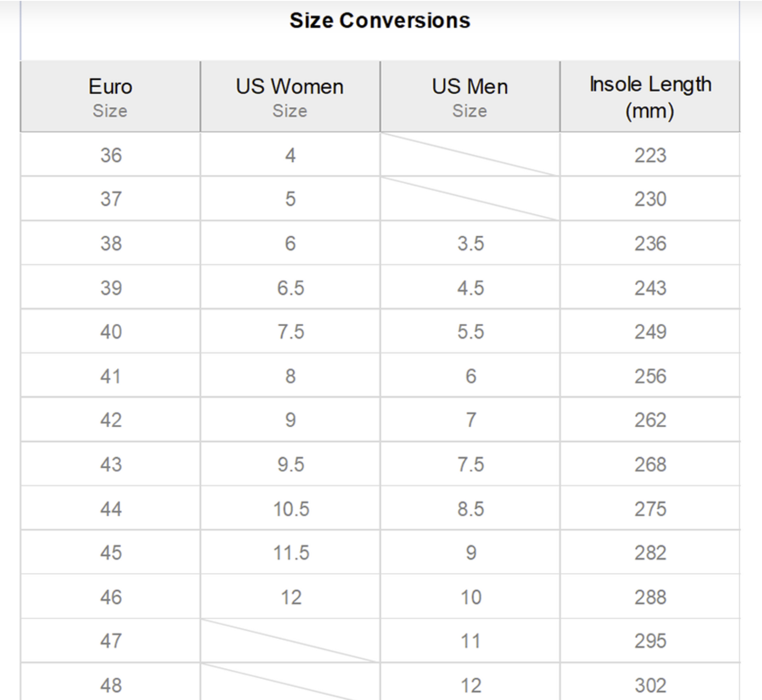Click the empty US Men cell for Euro 37

tap(469, 199)
